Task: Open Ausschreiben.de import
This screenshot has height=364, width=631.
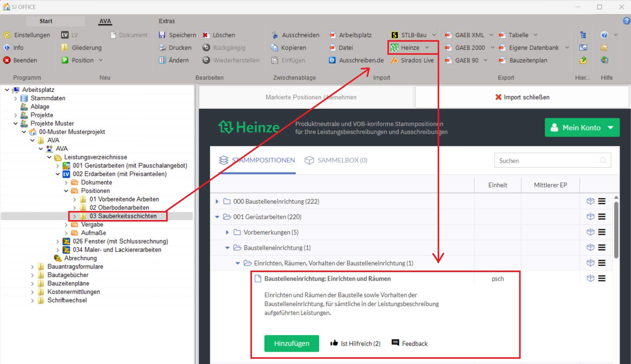Action: tap(357, 60)
